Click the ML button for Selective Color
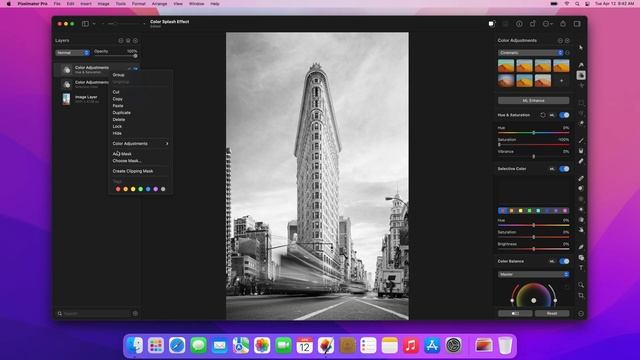The height and width of the screenshot is (360, 640). (552, 169)
